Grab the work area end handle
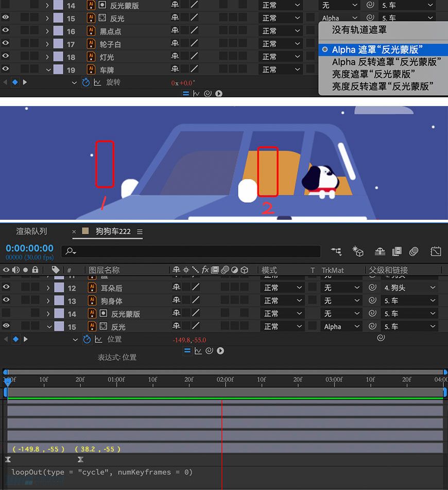This screenshot has width=448, height=490. click(445, 393)
